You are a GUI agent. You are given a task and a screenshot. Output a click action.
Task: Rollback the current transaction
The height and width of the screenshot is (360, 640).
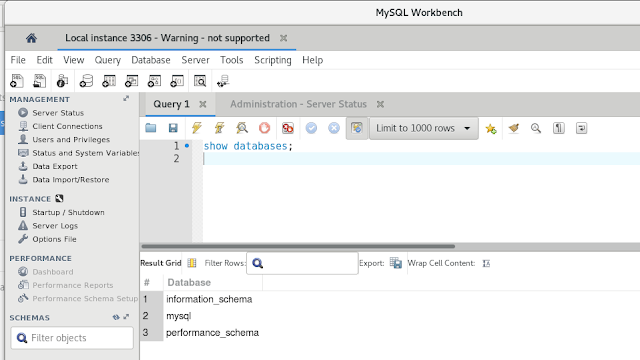pos(334,128)
